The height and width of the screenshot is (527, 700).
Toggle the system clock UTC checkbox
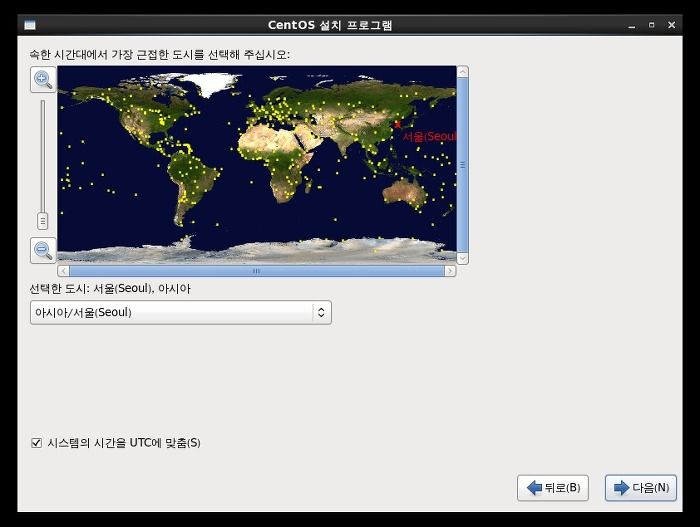[37, 443]
